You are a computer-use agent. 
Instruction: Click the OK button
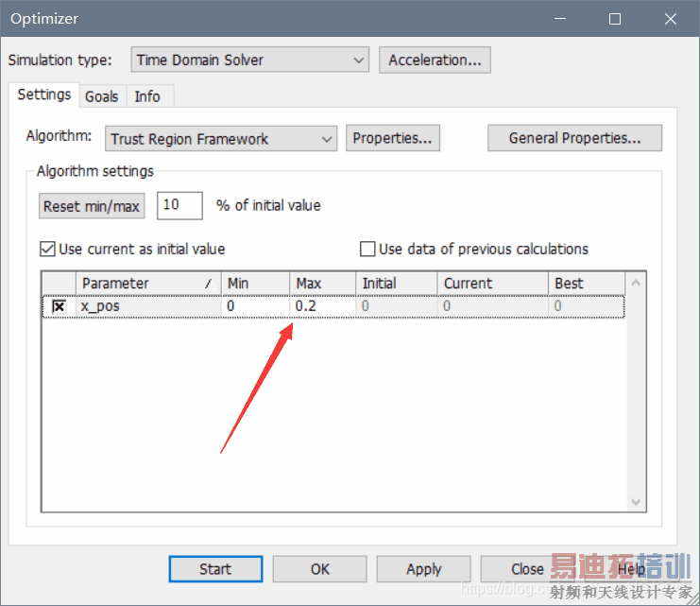click(x=320, y=569)
